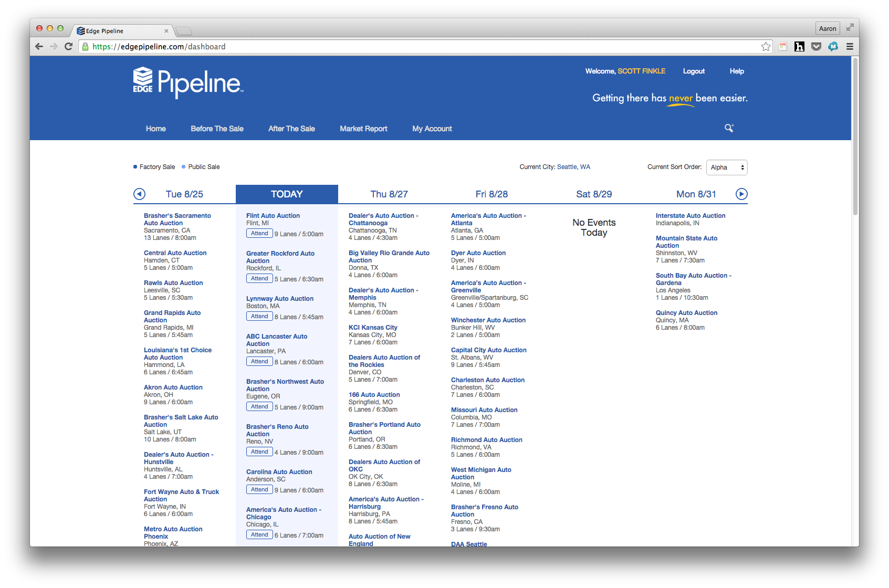Click the calendar-style extension icon in toolbar
Image resolution: width=889 pixels, height=588 pixels.
(x=782, y=46)
